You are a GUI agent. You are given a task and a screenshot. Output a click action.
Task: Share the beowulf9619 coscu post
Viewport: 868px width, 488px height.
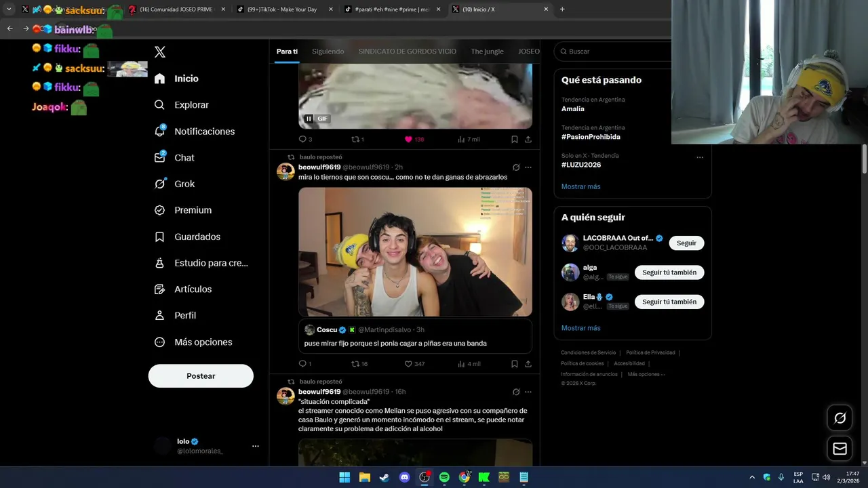[x=528, y=364]
